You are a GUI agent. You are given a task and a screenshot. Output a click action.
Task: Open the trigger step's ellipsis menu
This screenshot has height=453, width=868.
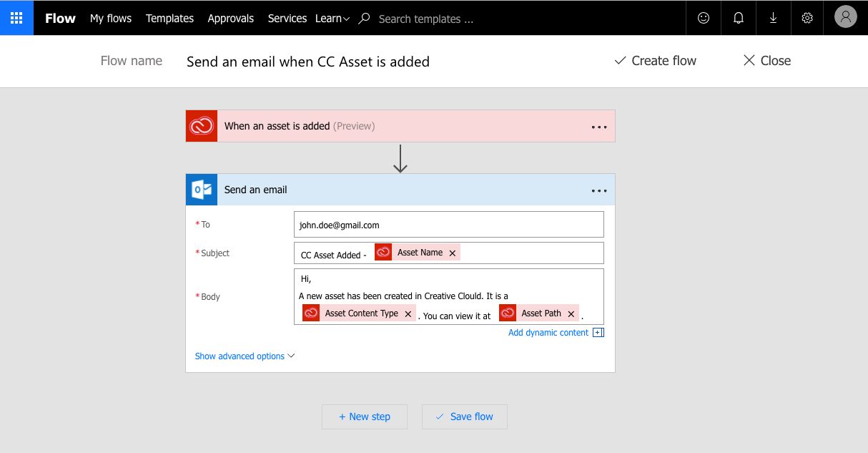tap(598, 127)
